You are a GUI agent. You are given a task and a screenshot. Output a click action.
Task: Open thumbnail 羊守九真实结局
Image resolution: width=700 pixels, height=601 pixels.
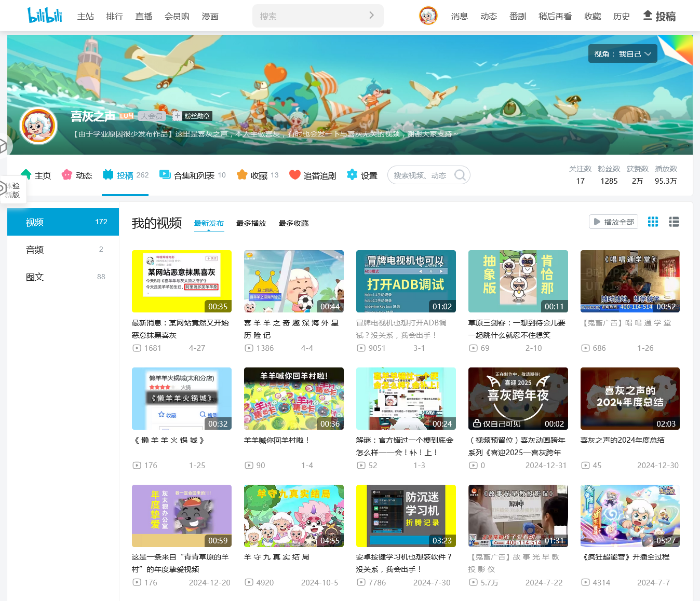click(x=294, y=515)
